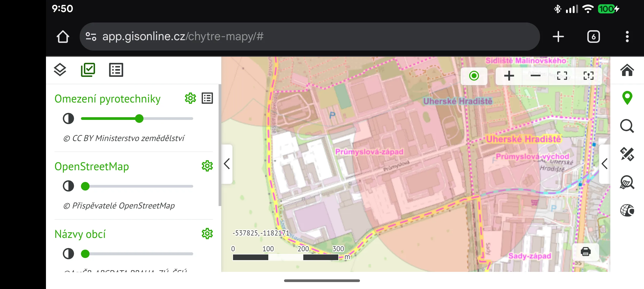The height and width of the screenshot is (289, 644).
Task: Open the map search magnifier tool
Action: (627, 126)
